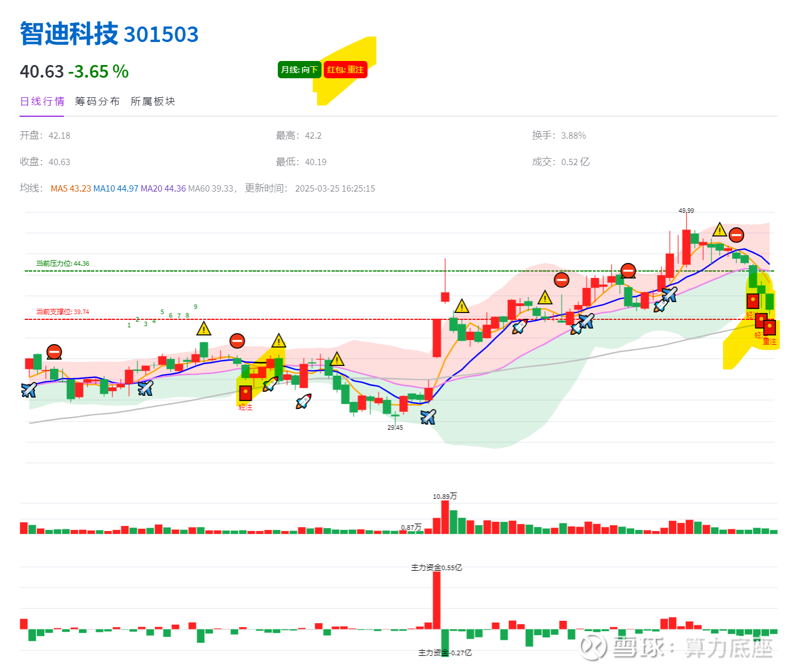
Task: Open the 日线行情 tab
Action: click(42, 101)
